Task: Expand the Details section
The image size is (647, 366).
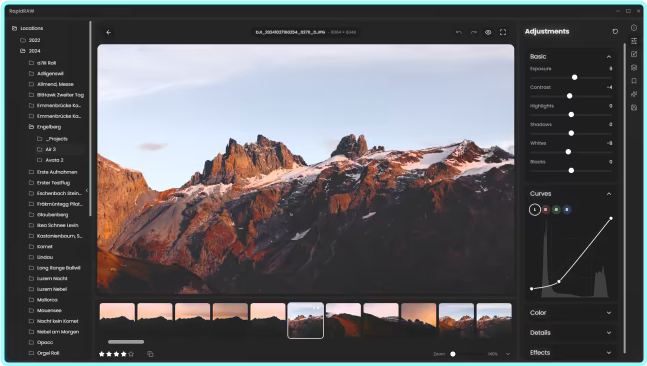Action: pyautogui.click(x=609, y=333)
